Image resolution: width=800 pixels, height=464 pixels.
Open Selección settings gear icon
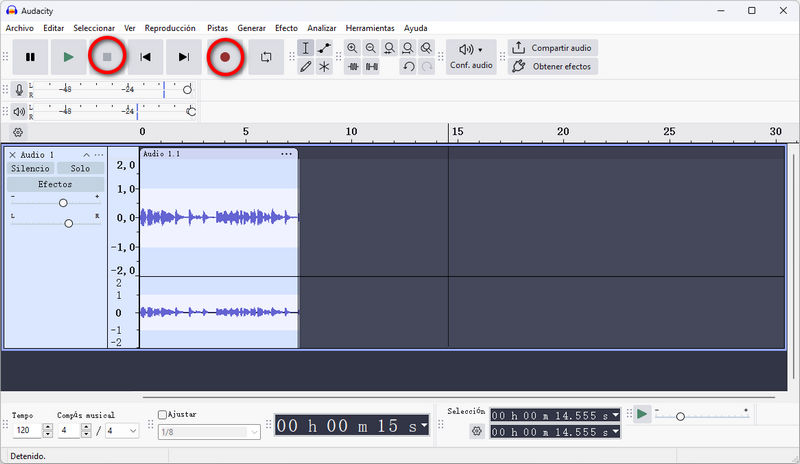(x=477, y=431)
